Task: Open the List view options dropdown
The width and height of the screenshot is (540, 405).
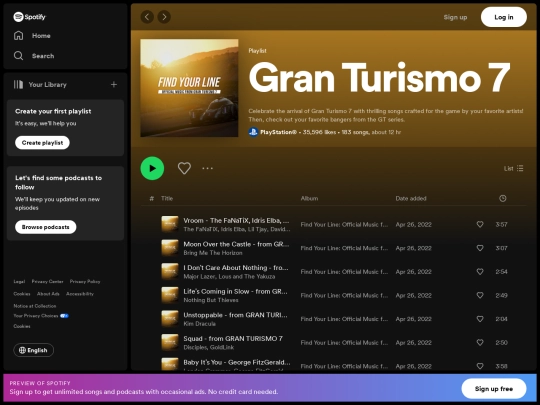Action: 513,168
